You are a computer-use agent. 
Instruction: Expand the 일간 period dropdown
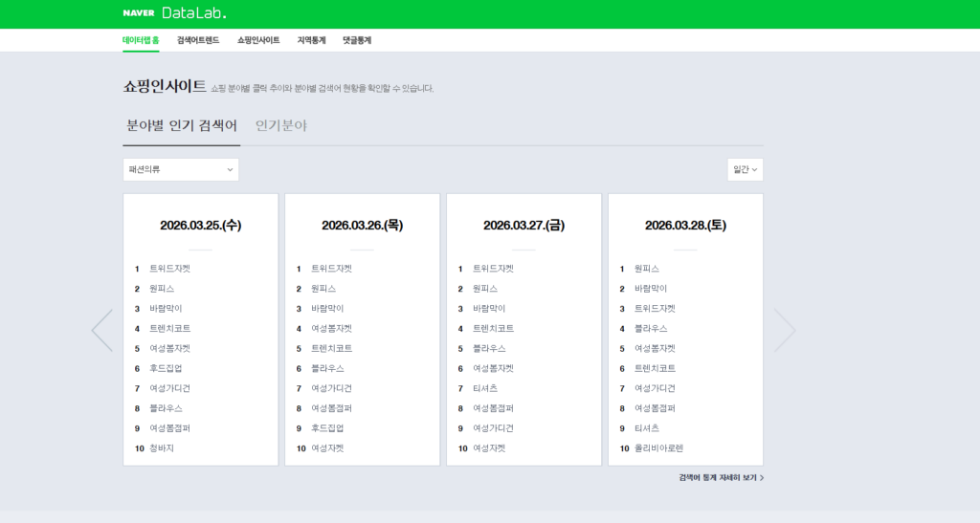pos(745,169)
